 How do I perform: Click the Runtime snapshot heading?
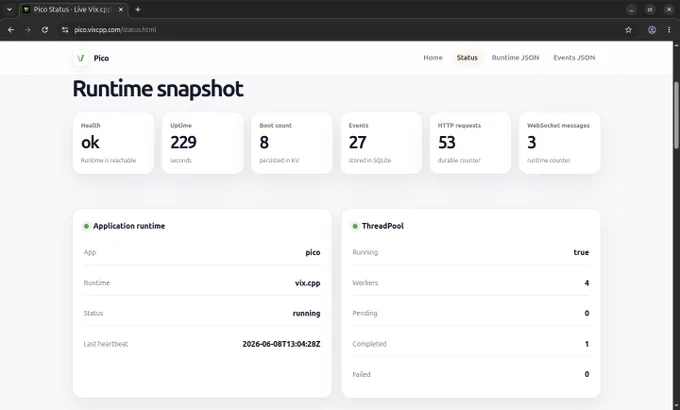tap(158, 89)
